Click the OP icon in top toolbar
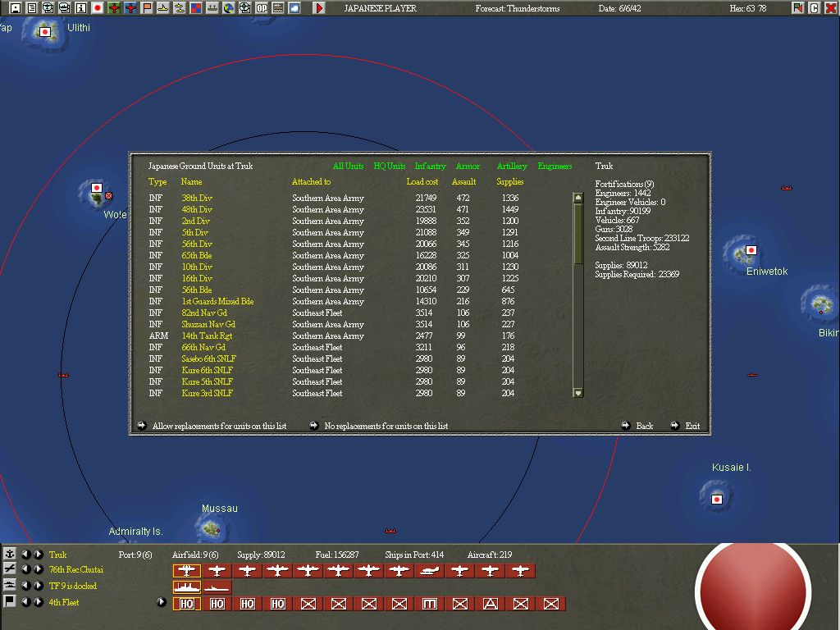The width and height of the screenshot is (840, 630). coord(262,8)
